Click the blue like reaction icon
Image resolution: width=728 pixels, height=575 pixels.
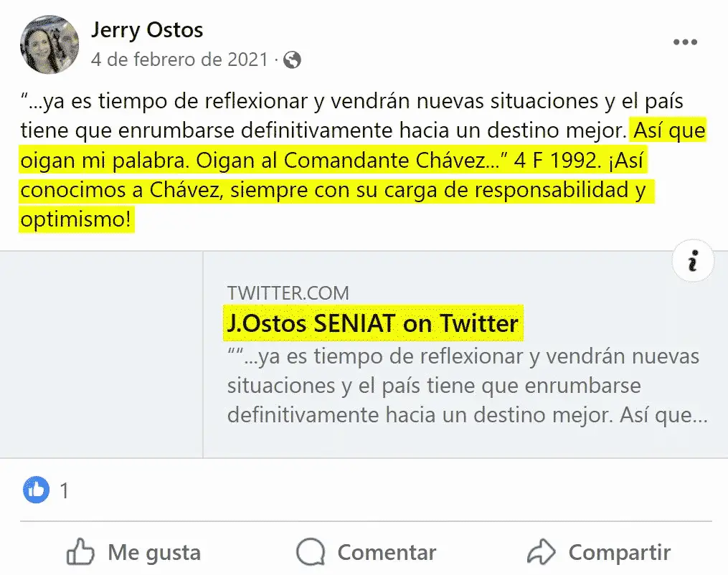(37, 490)
